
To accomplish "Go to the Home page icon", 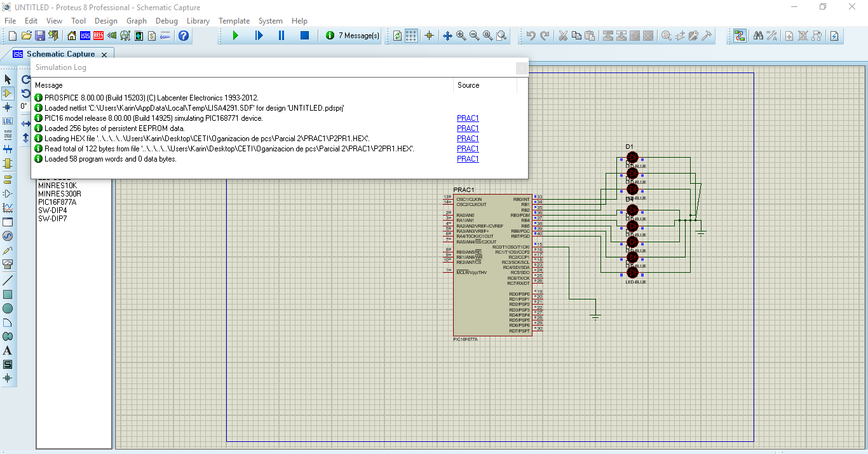I will click(x=71, y=36).
